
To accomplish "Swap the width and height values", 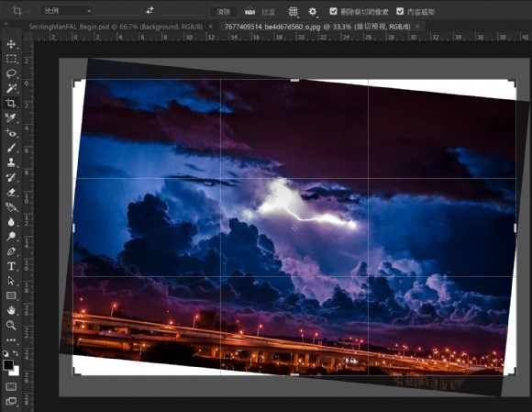I will [x=150, y=11].
